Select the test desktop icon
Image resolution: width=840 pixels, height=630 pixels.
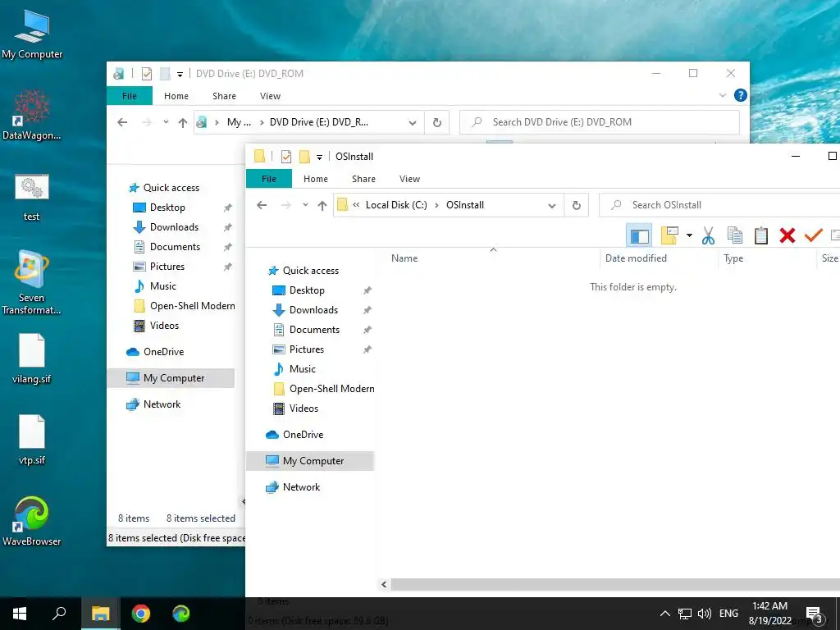click(x=32, y=197)
